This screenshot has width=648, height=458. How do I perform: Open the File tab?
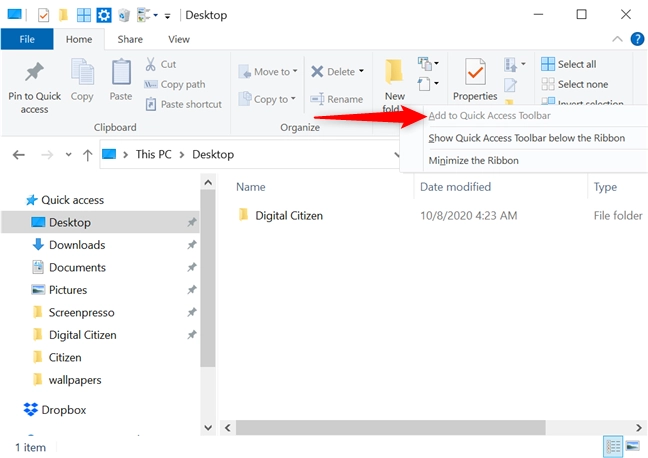(27, 39)
